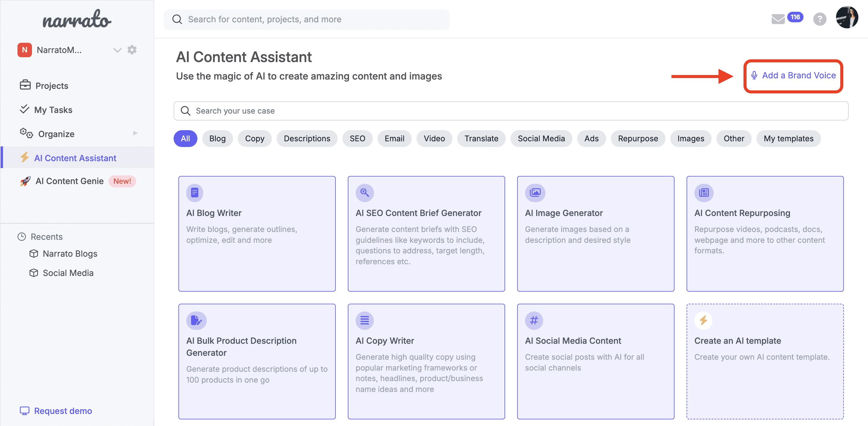Open the messages envelope icon
The width and height of the screenshot is (868, 426).
[778, 19]
